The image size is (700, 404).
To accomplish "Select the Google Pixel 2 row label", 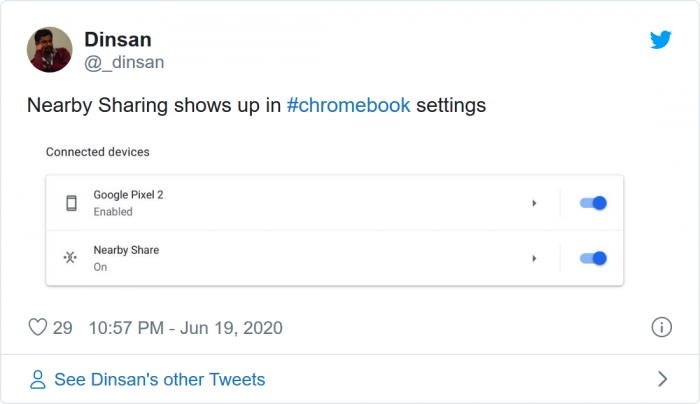I will point(128,194).
